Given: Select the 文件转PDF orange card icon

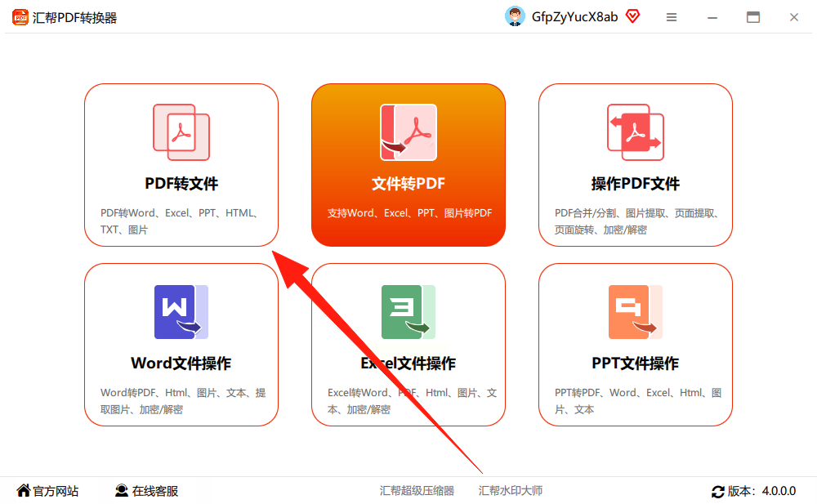Looking at the screenshot, I should coord(408,132).
